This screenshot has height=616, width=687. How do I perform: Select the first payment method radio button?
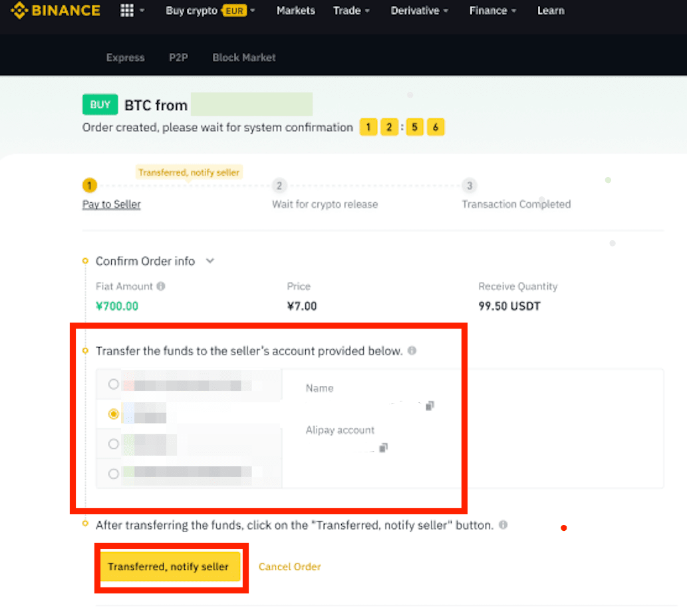click(114, 385)
